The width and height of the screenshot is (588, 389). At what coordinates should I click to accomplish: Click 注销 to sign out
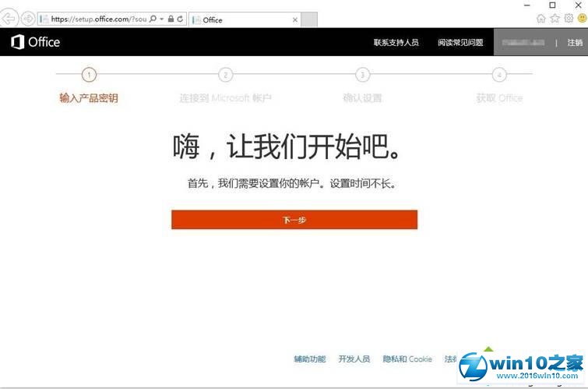575,42
